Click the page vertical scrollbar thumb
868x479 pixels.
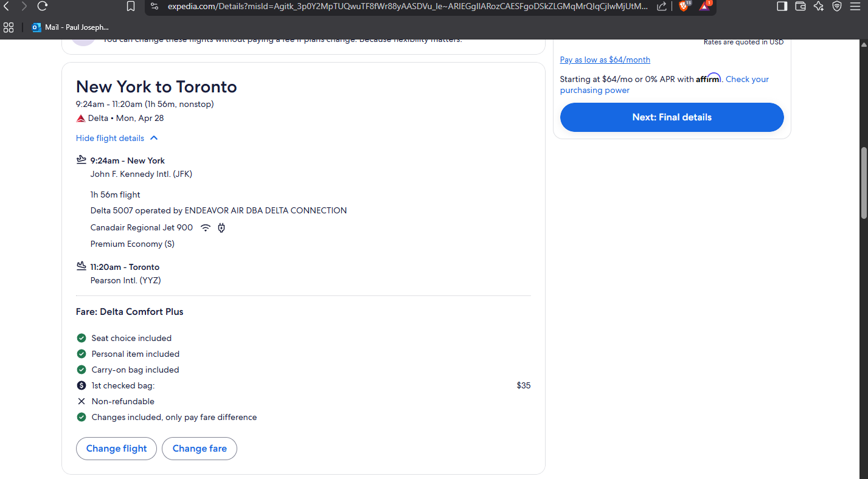pos(863,182)
